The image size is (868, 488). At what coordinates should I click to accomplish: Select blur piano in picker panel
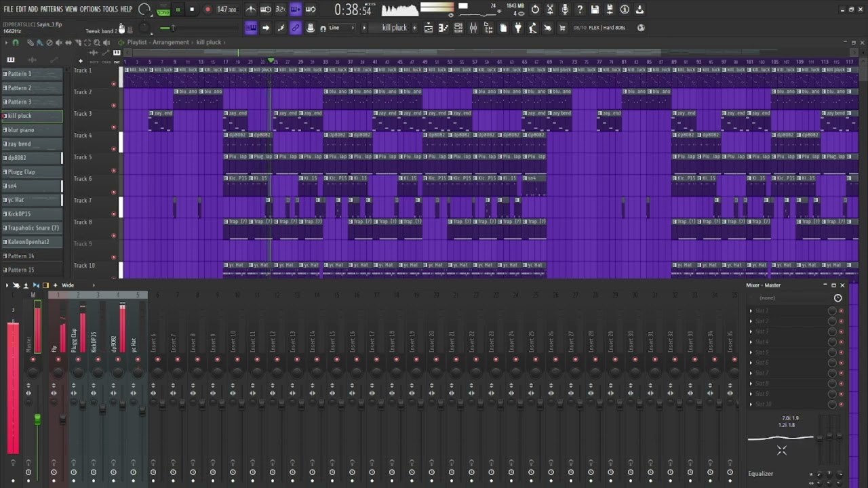click(32, 130)
